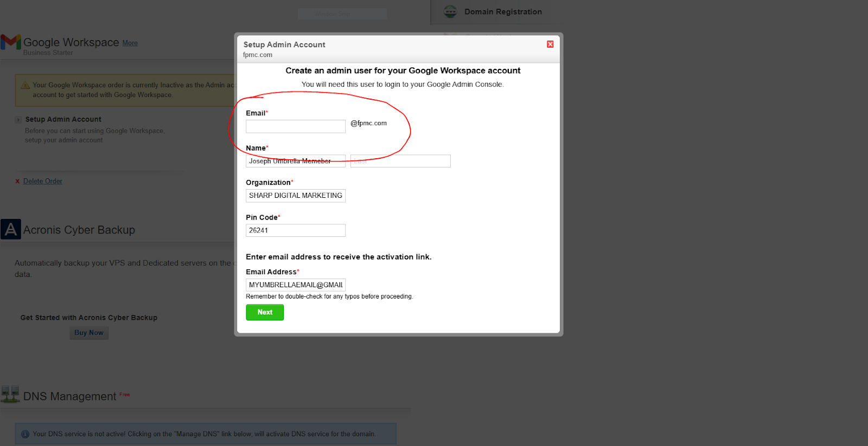This screenshot has height=446, width=868.
Task: Click the info icon in DNS notice
Action: coord(25,434)
